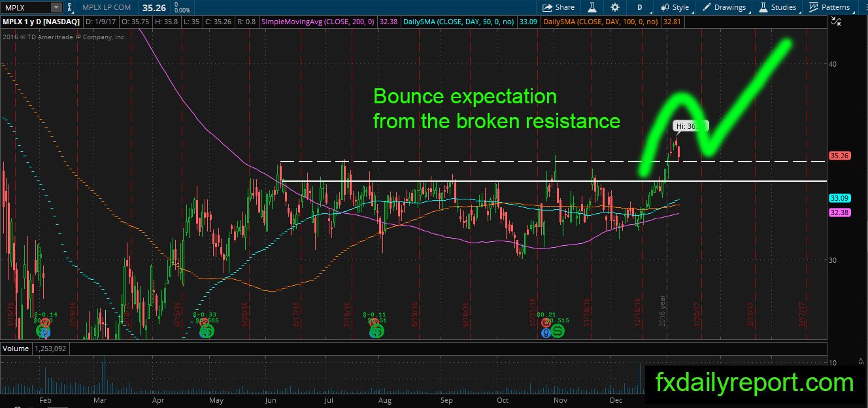Open the symbol selector dropdown arrow
Viewport: 868px width, 408px height.
coord(56,7)
